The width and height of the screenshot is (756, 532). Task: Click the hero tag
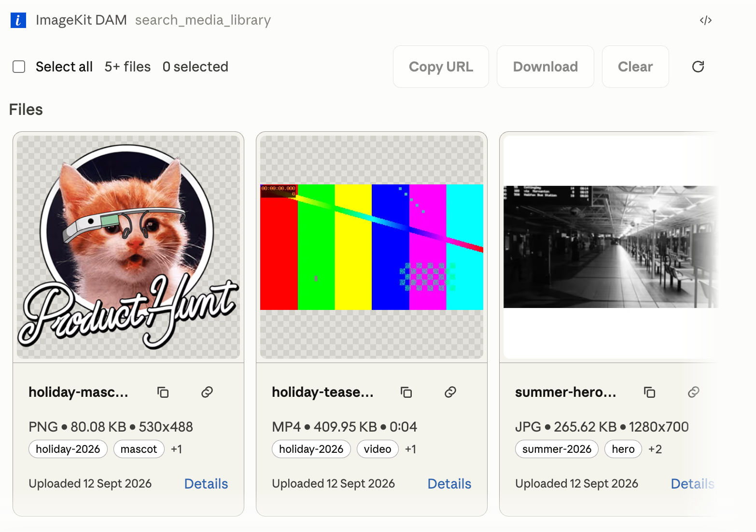pos(623,449)
